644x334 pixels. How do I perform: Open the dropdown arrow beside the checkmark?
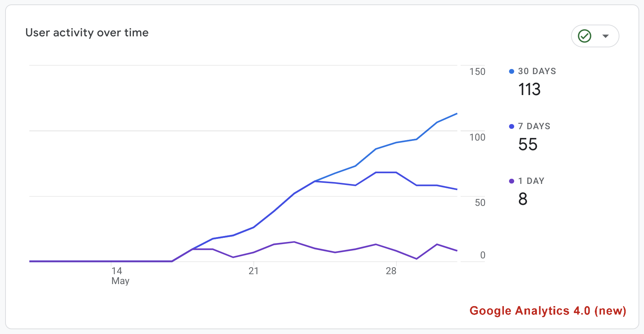605,36
